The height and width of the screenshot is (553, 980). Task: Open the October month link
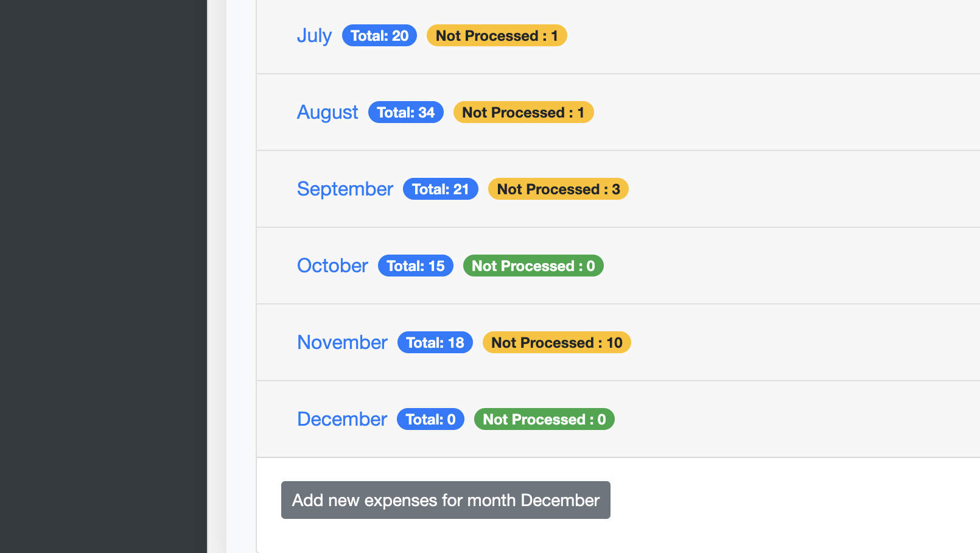click(332, 266)
